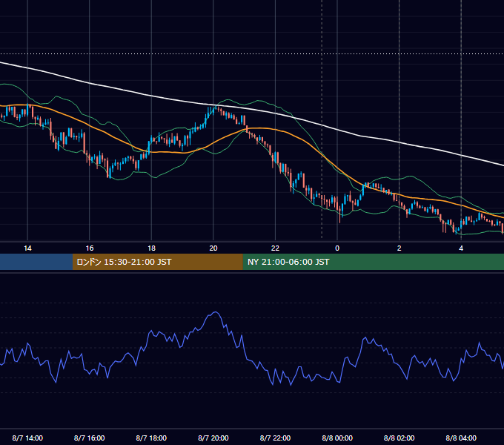The image size is (504, 445).
Task: Click the 8/7 18:00 time label
Action: pyautogui.click(x=151, y=438)
